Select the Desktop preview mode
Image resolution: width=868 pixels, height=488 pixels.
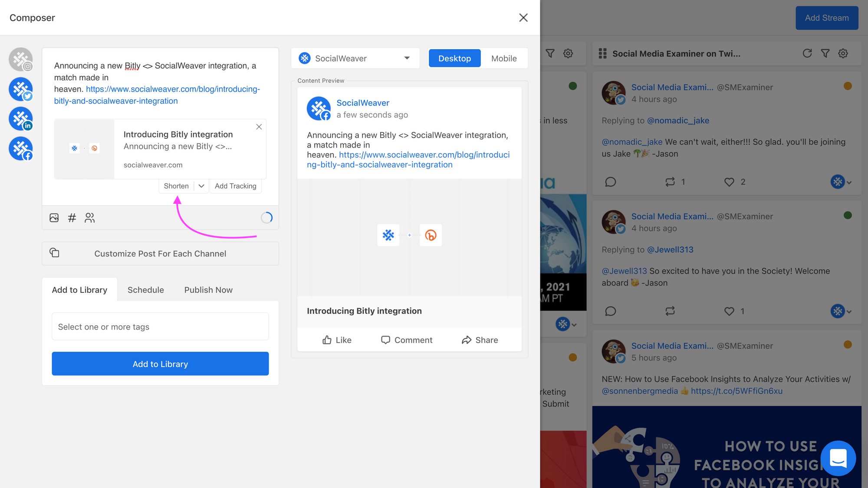click(x=454, y=58)
